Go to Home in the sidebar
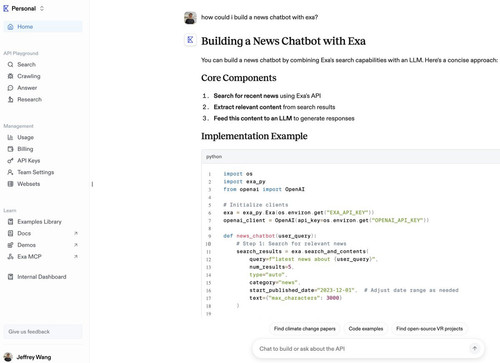This screenshot has width=500, height=363. tap(43, 27)
